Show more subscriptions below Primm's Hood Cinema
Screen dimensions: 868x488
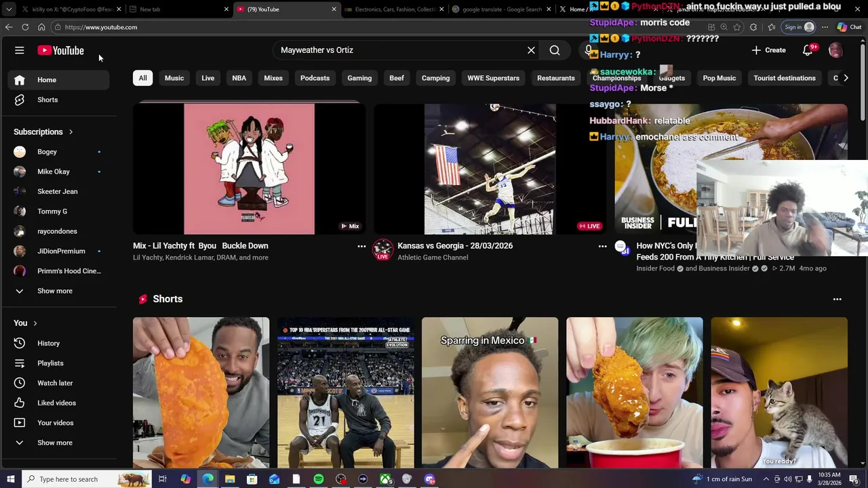point(59,291)
